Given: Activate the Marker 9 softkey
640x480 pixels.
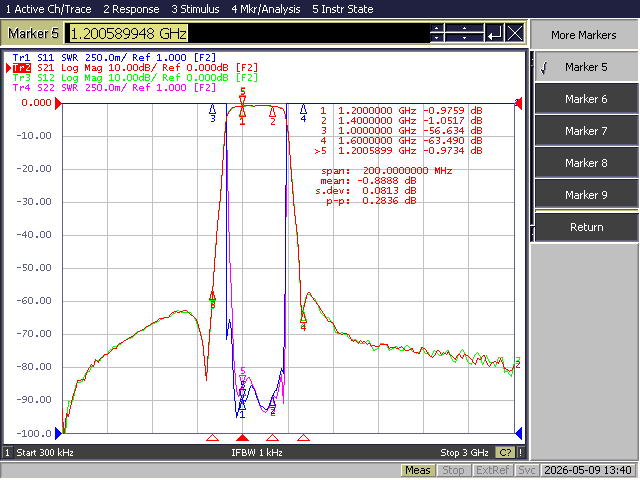Looking at the screenshot, I should tap(586, 195).
